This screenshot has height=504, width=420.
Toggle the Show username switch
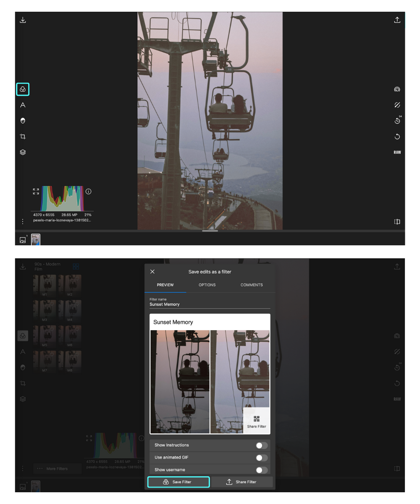click(262, 470)
